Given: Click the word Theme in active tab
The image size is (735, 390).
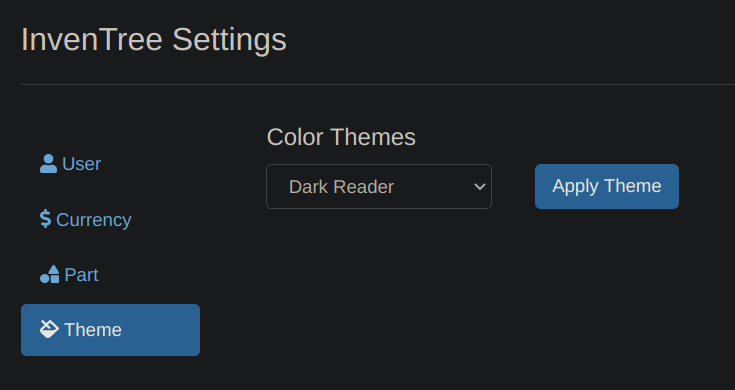Looking at the screenshot, I should [x=93, y=330].
